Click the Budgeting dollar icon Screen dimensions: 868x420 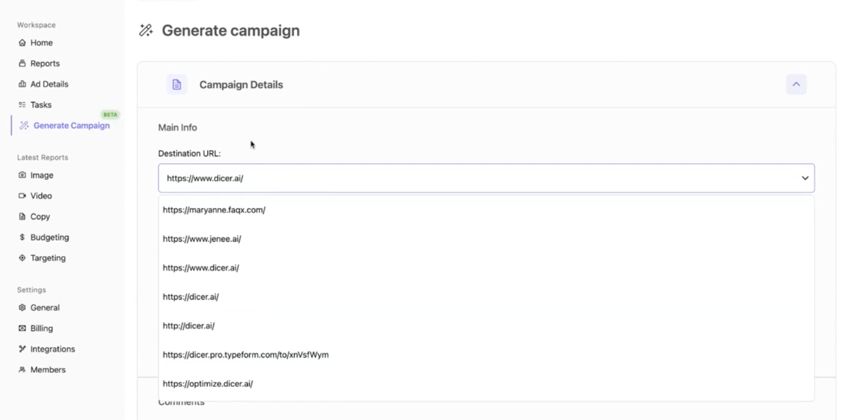click(22, 237)
